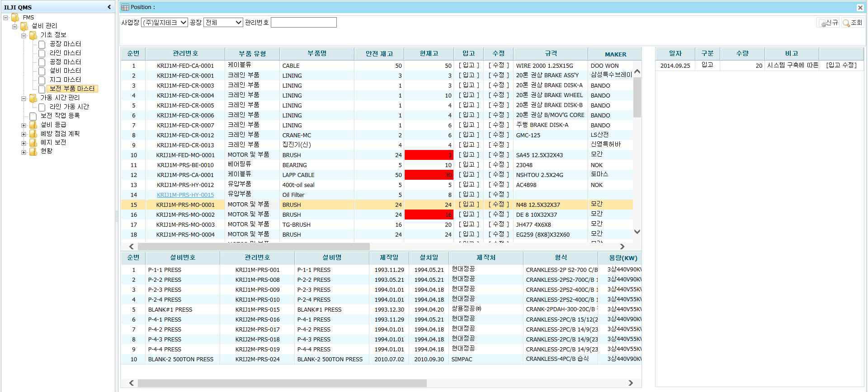This screenshot has width=868, height=392.
Task: Click parts table horizontal scroll-right arrow
Action: point(622,247)
